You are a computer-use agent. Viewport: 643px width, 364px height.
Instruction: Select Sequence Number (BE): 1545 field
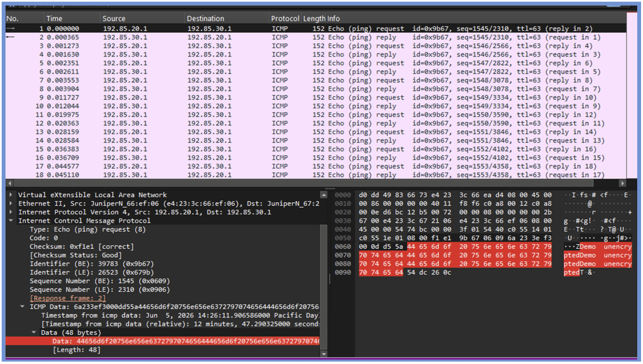(100, 281)
